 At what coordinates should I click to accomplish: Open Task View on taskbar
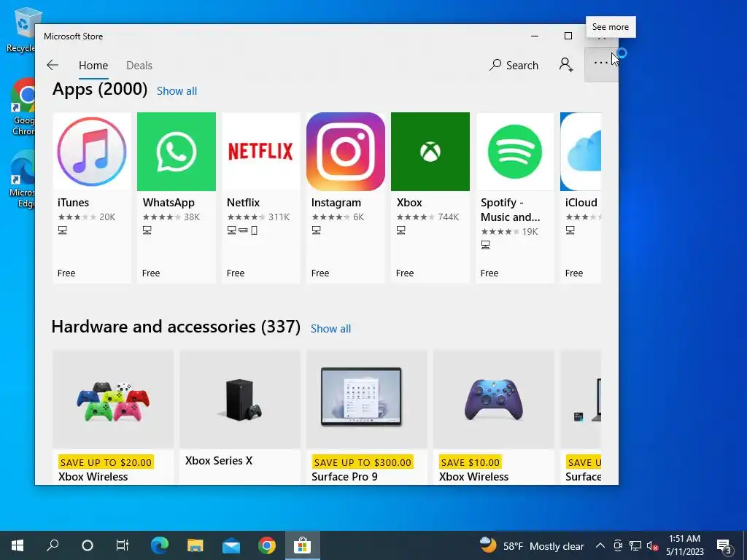point(123,545)
